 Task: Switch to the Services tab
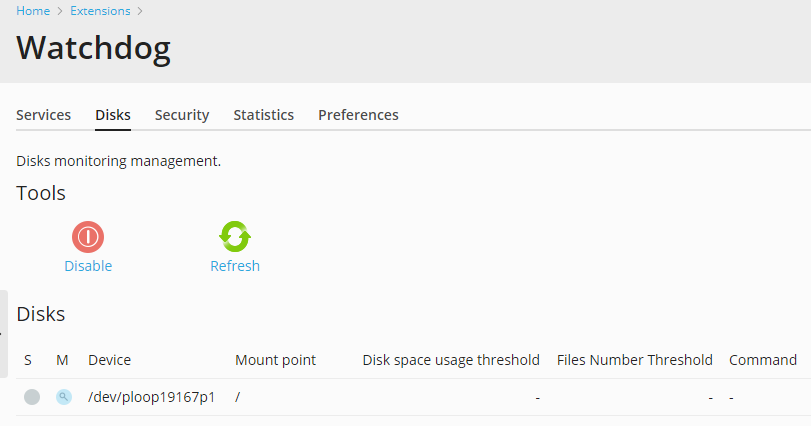(43, 115)
